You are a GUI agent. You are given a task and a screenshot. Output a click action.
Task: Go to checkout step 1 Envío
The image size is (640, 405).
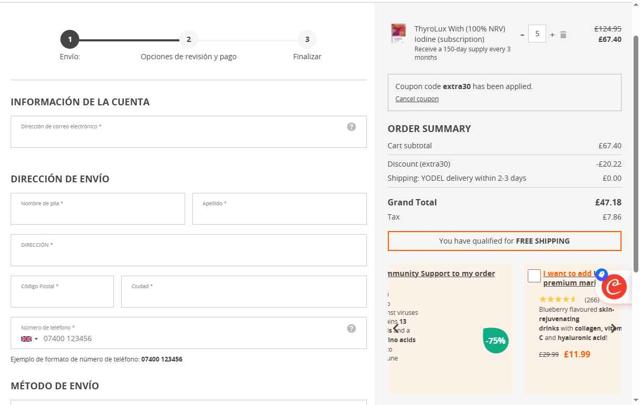[70, 40]
